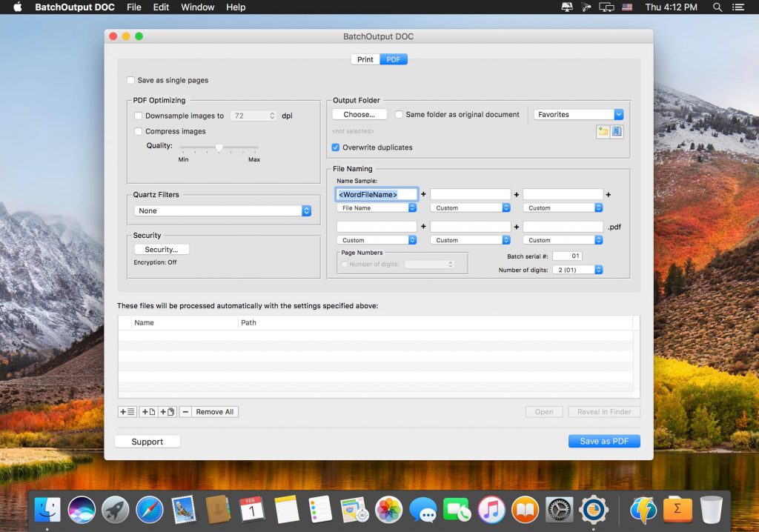This screenshot has width=759, height=532.
Task: Check Same folder as original document
Action: click(x=400, y=115)
